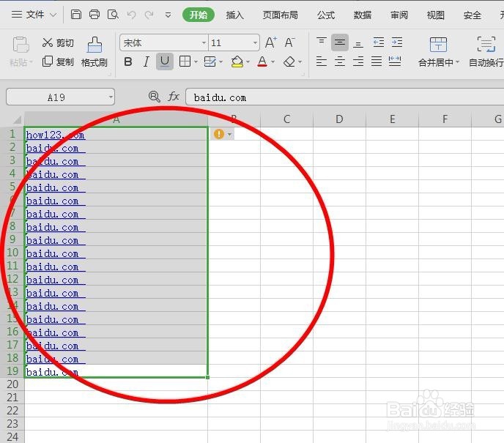
Task: Toggle Bold formatting
Action: pyautogui.click(x=128, y=62)
